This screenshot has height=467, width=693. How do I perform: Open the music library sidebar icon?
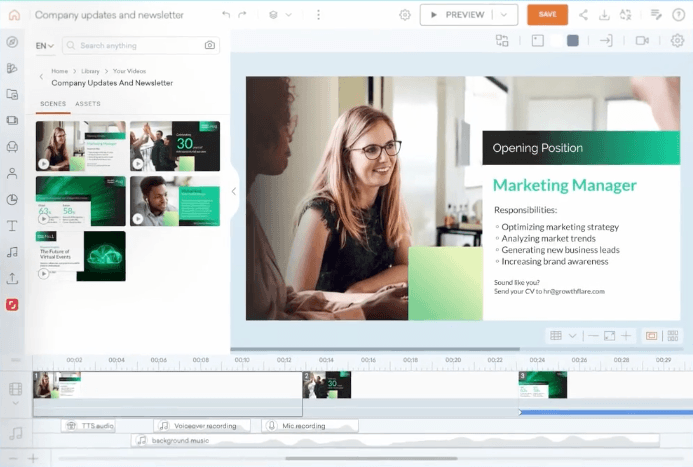(x=13, y=252)
